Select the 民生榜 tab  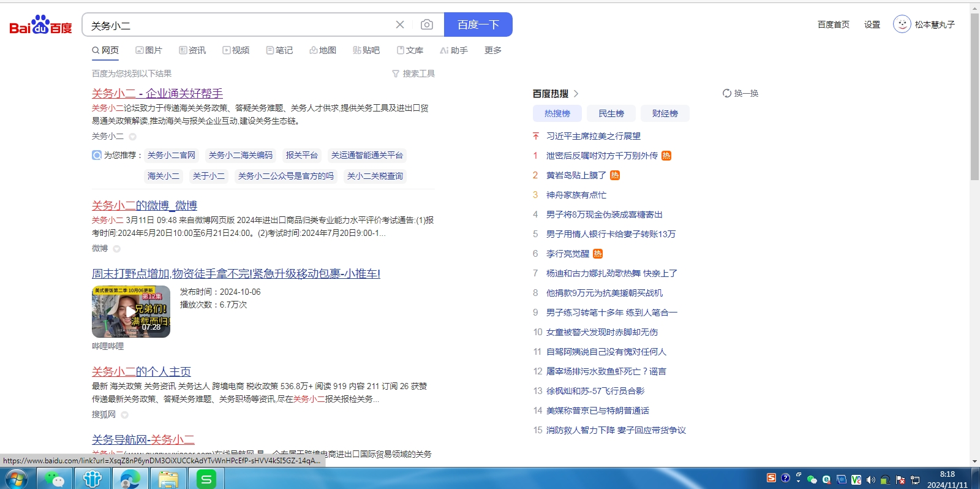(x=611, y=113)
